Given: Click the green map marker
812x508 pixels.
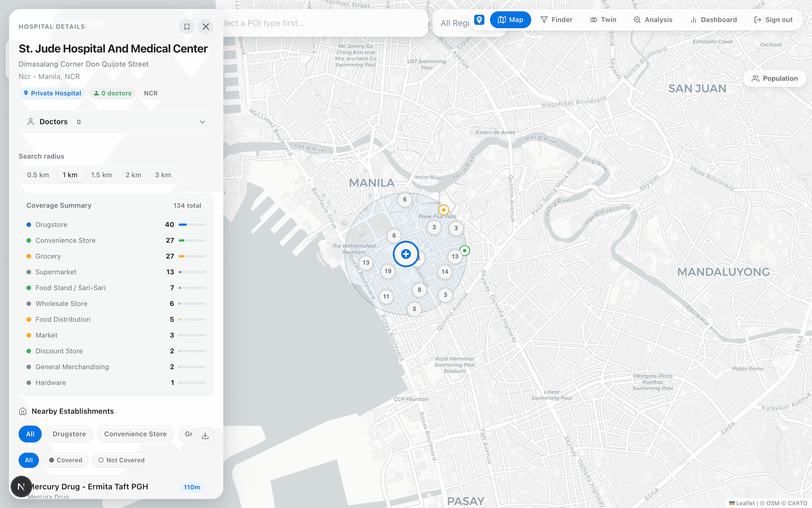Looking at the screenshot, I should [x=465, y=251].
